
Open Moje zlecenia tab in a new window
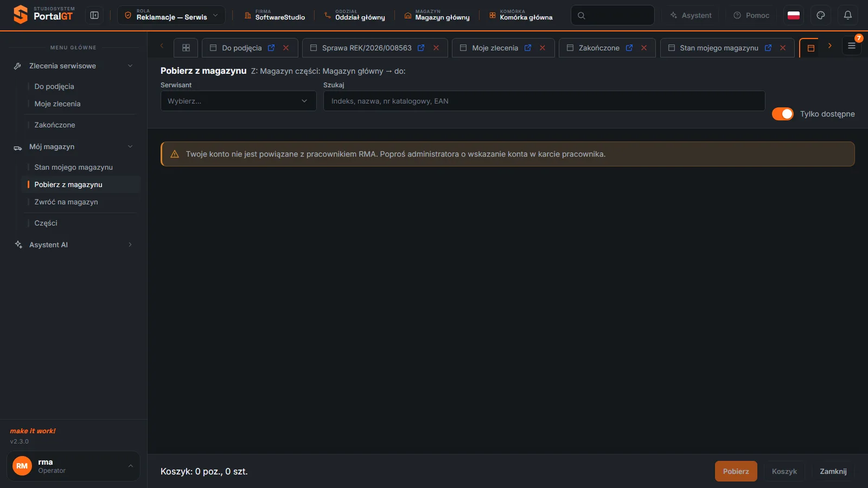click(x=528, y=48)
